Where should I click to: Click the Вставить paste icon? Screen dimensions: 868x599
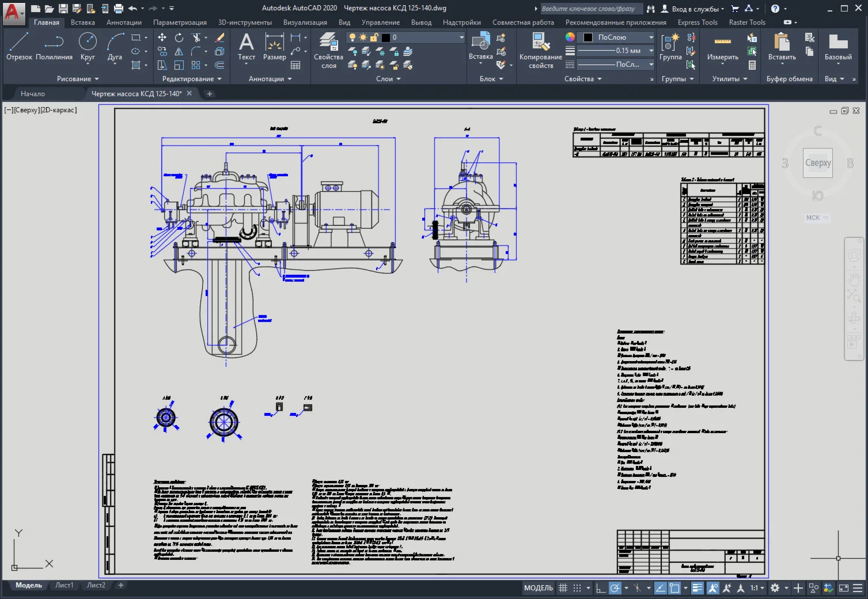pyautogui.click(x=782, y=42)
